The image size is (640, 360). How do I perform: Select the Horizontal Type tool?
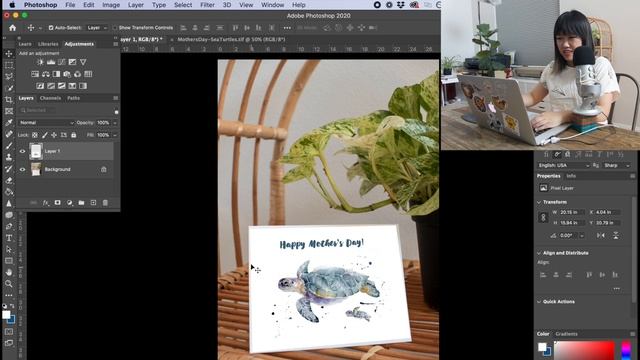tap(9, 238)
